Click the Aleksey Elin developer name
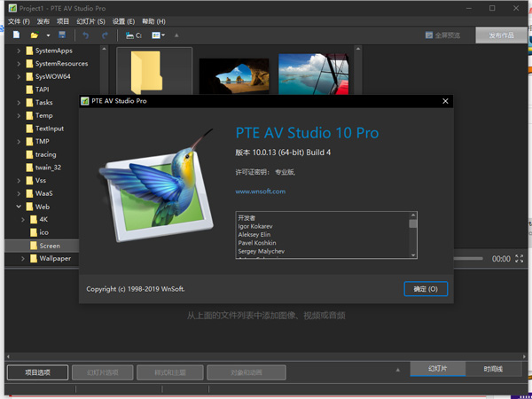This screenshot has width=532, height=399. coord(254,235)
